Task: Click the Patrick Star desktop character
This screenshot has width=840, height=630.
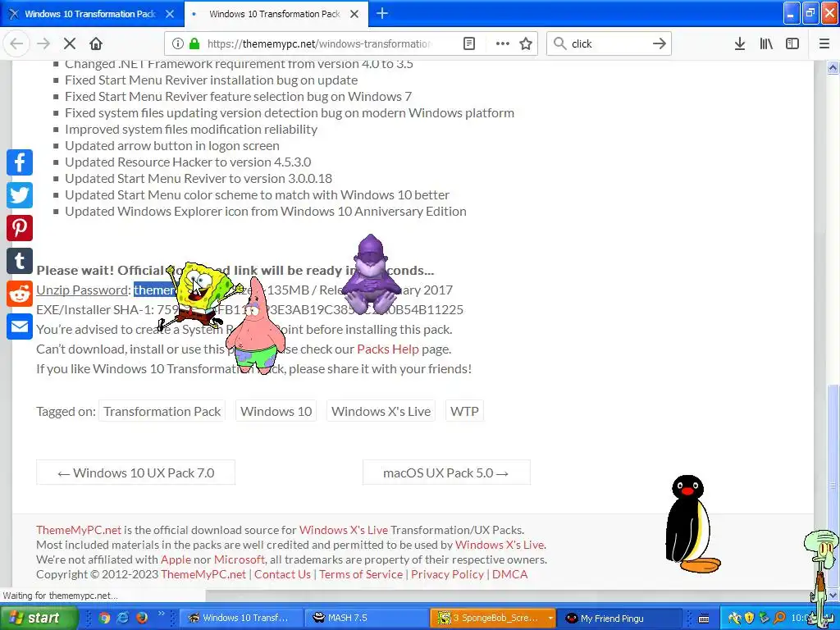Action: [x=256, y=326]
